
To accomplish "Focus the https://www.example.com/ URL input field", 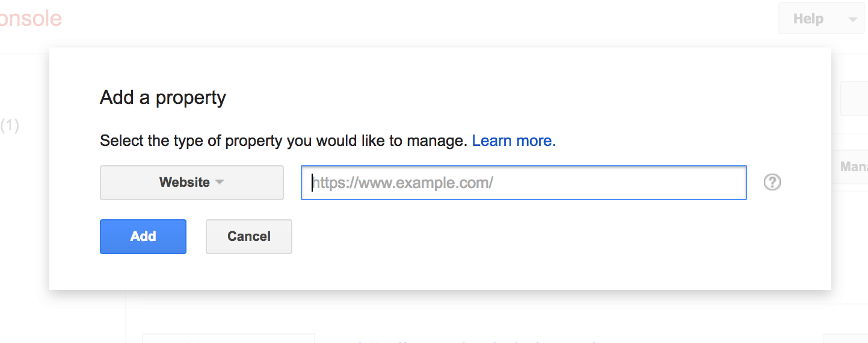I will coord(523,183).
